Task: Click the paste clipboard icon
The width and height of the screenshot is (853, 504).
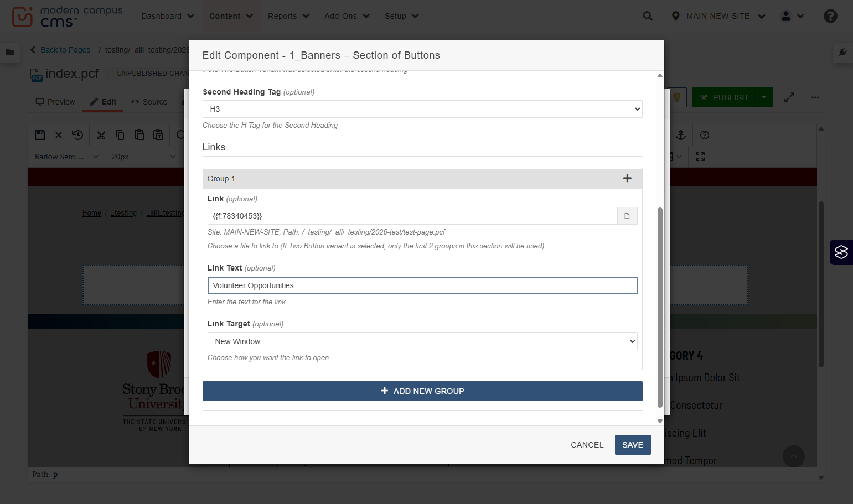Action: click(x=139, y=135)
